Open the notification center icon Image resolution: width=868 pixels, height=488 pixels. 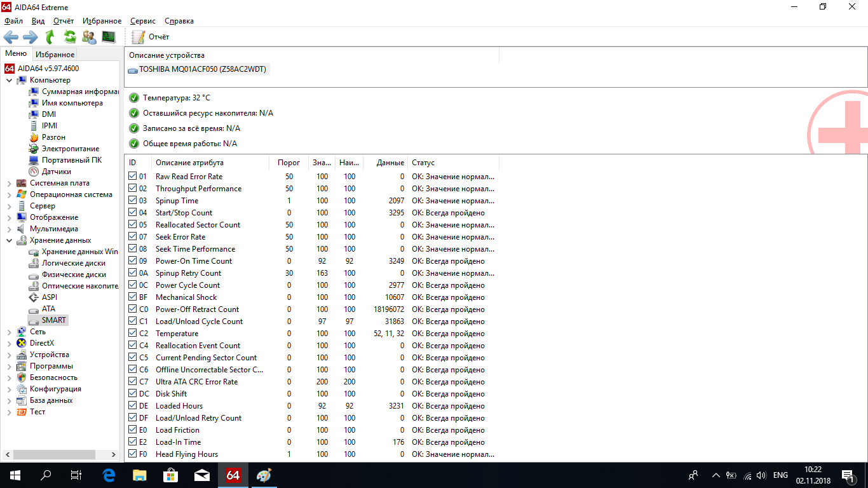pos(847,475)
